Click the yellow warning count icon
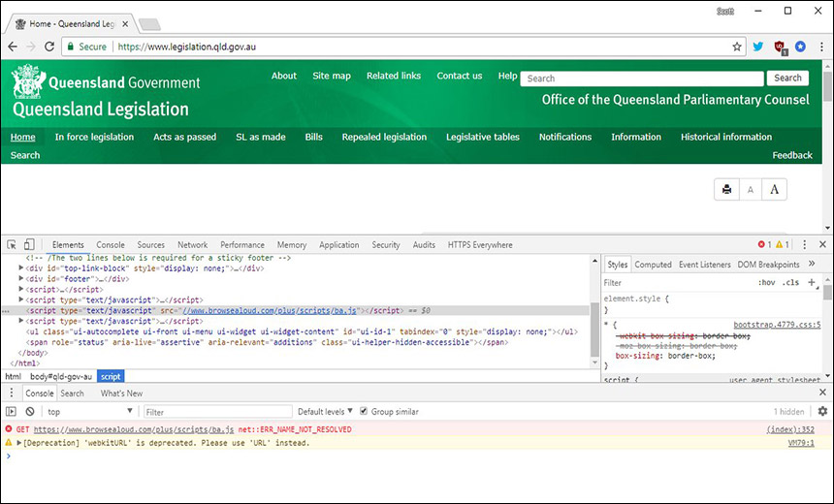 pos(780,244)
